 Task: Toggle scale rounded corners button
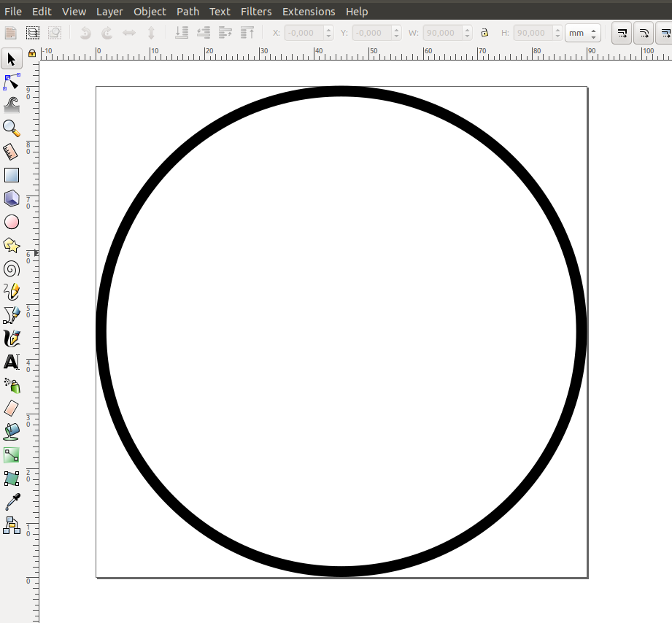(644, 33)
